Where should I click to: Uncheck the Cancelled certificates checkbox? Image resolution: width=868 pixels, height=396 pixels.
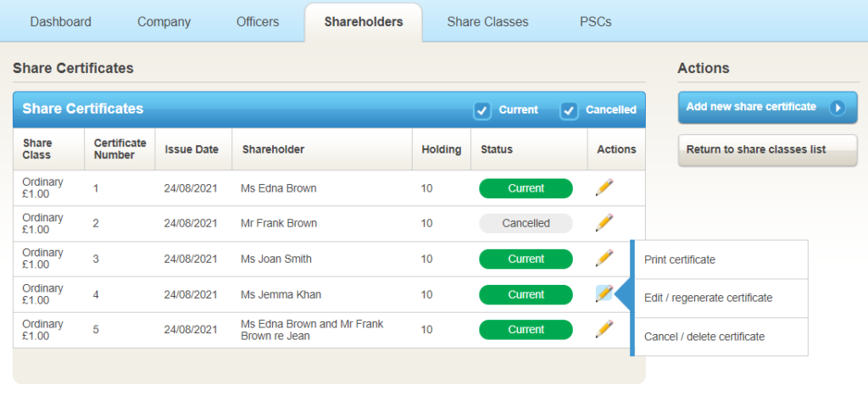click(569, 110)
